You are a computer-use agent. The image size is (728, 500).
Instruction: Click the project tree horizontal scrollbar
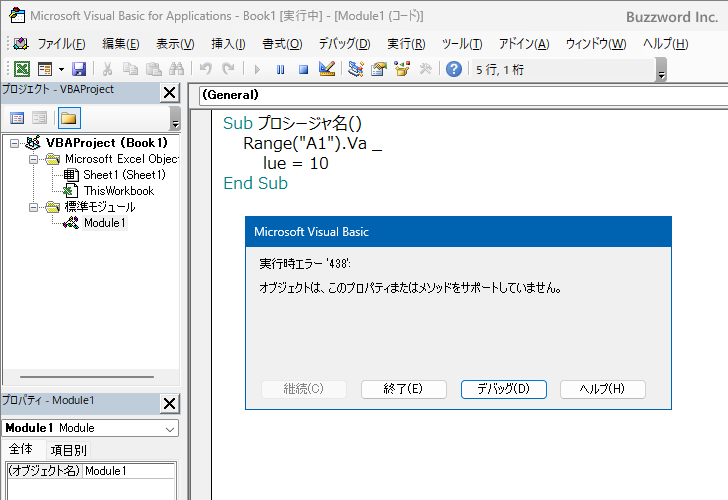point(87,377)
